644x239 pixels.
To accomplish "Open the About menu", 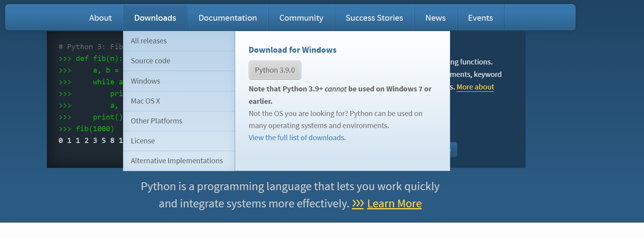I will pyautogui.click(x=100, y=18).
